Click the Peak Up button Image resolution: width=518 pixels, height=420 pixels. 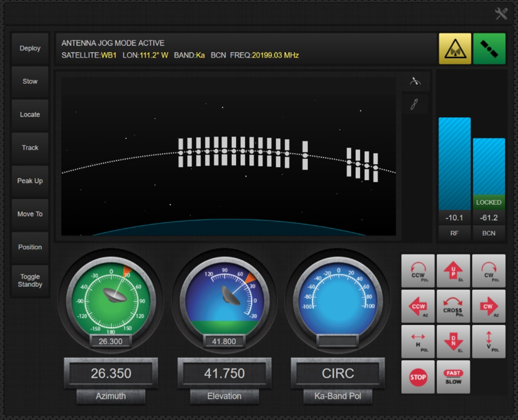(30, 181)
